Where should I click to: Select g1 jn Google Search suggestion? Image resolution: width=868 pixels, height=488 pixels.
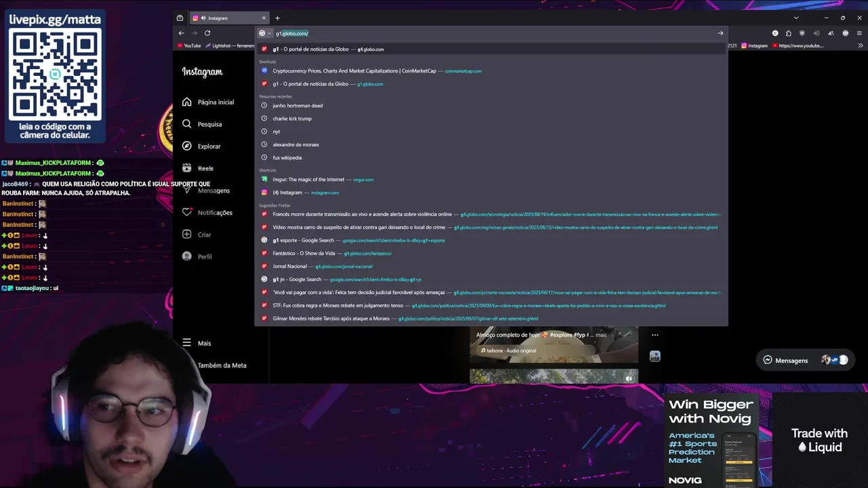tap(491, 279)
